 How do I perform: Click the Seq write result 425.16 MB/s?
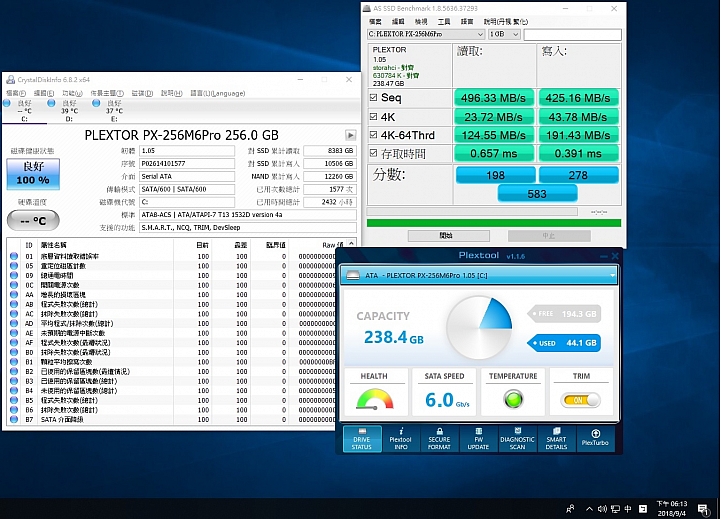[x=578, y=98]
